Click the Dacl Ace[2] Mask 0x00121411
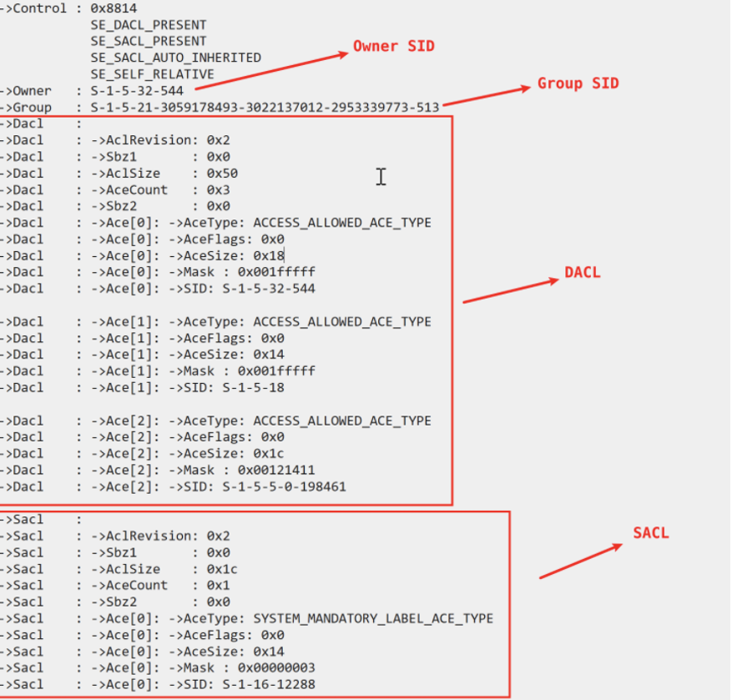 pyautogui.click(x=276, y=470)
